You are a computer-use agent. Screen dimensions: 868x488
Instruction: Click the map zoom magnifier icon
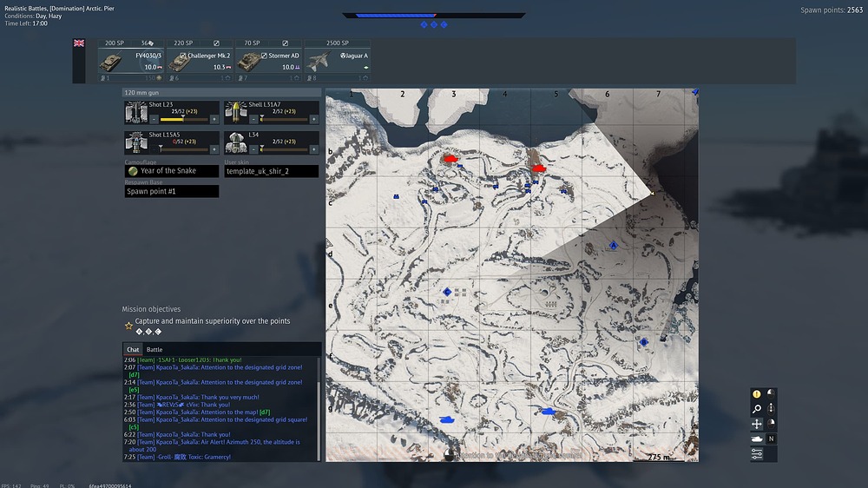coord(757,409)
